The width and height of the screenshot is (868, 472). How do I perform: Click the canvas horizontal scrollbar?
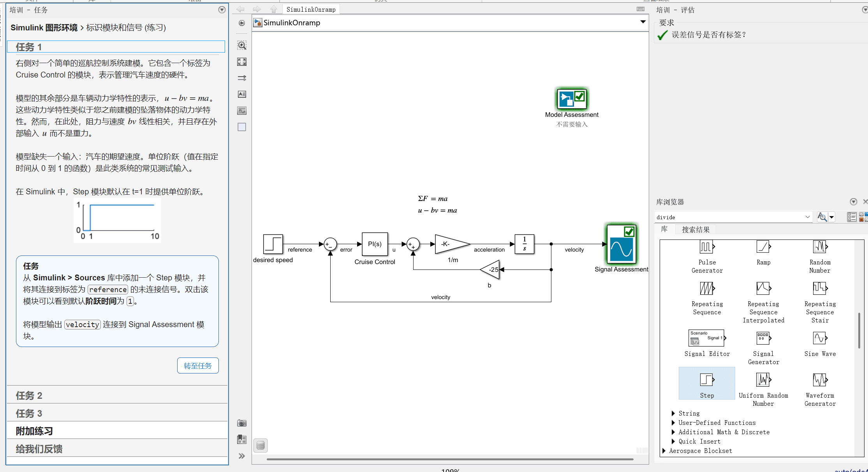click(450, 460)
